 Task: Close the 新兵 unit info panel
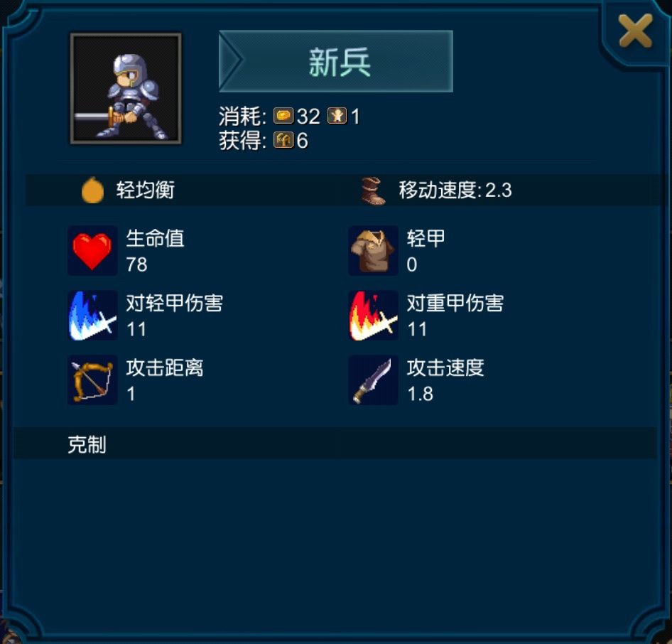635,31
